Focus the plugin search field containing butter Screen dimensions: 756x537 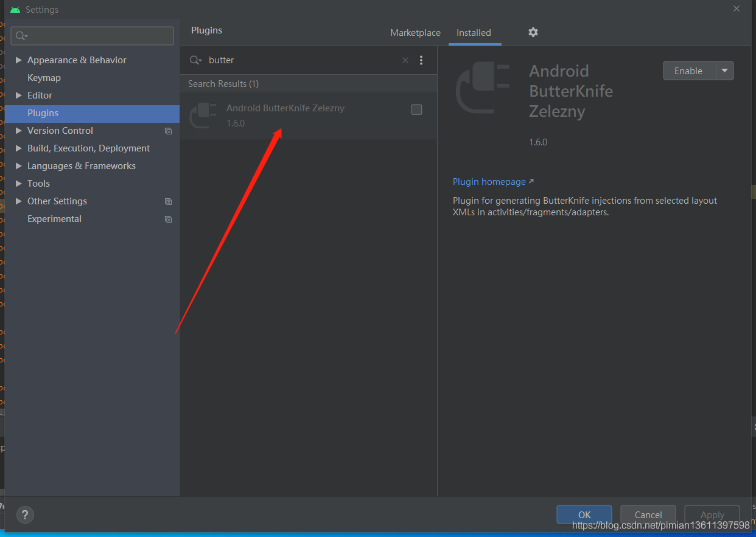[303, 60]
